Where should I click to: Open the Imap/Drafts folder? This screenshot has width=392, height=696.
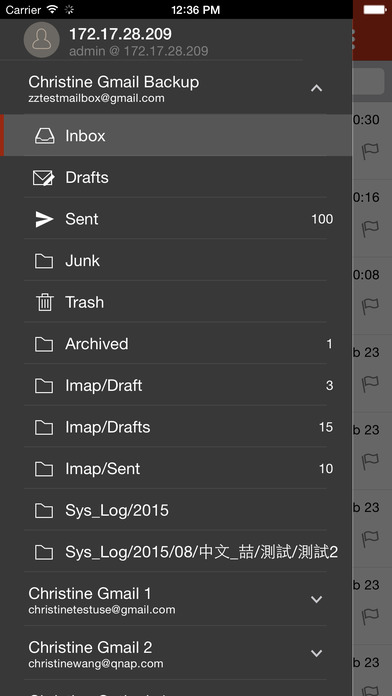point(175,427)
